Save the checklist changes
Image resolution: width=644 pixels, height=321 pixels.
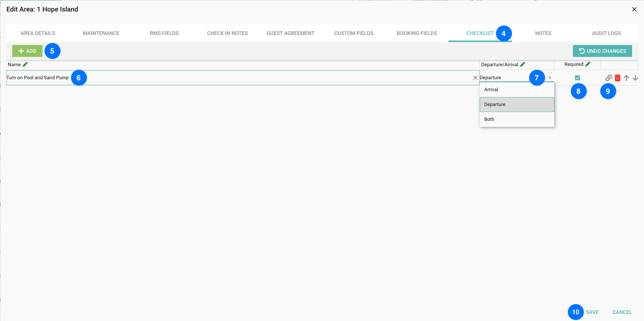pyautogui.click(x=592, y=312)
